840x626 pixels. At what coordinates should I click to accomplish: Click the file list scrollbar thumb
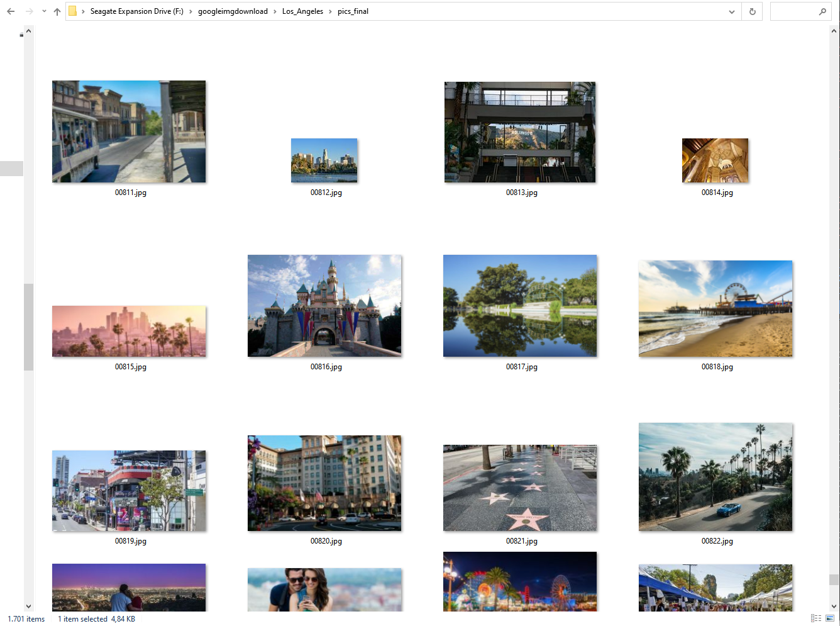834,579
